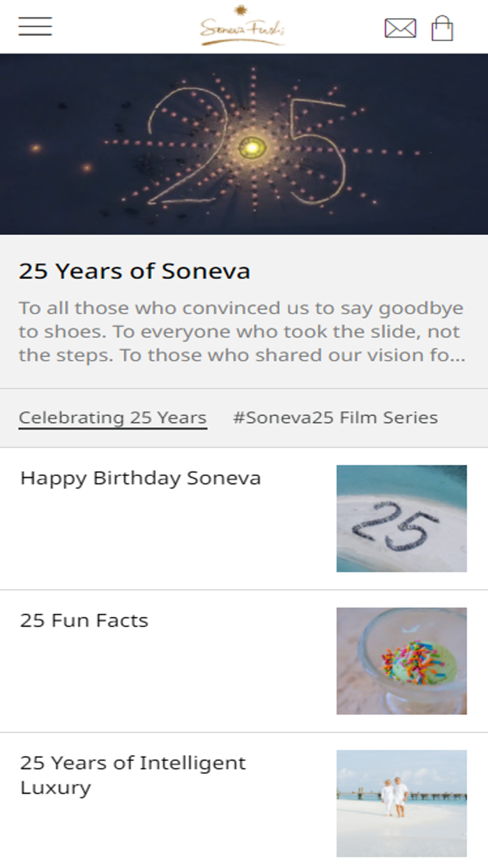Click the Happy Birthday Soneva sandbank thumbnail

click(x=401, y=518)
